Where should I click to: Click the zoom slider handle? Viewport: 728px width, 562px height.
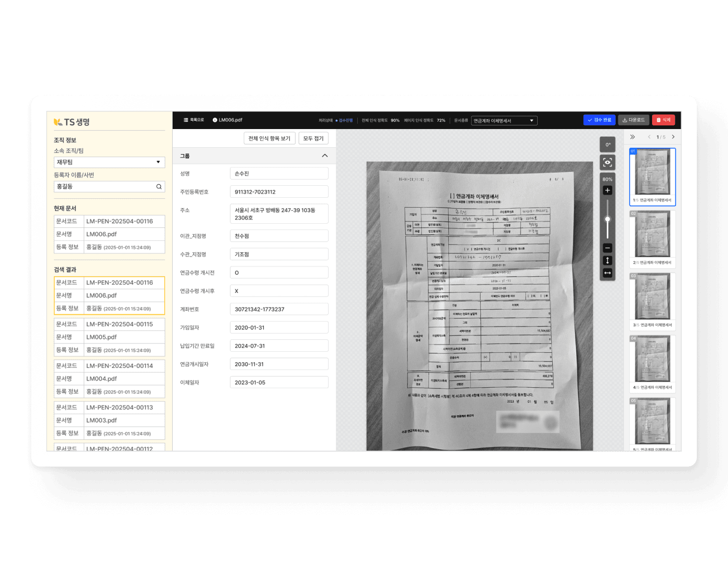(607, 220)
